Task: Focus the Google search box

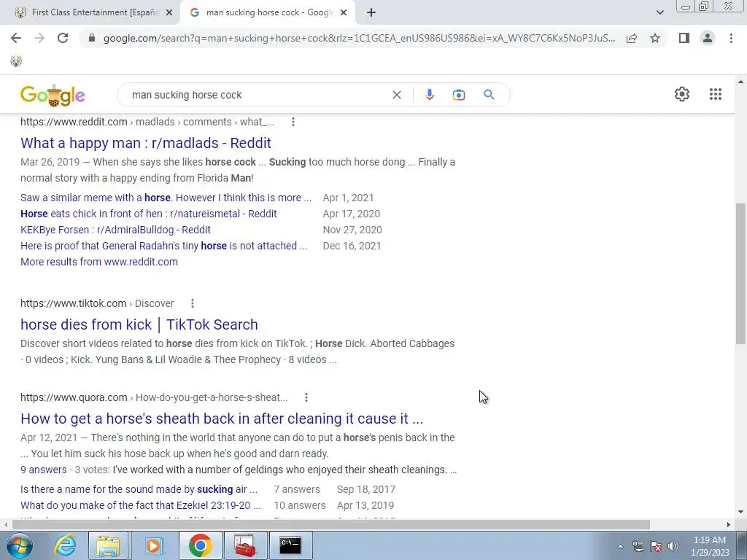Action: tap(258, 95)
